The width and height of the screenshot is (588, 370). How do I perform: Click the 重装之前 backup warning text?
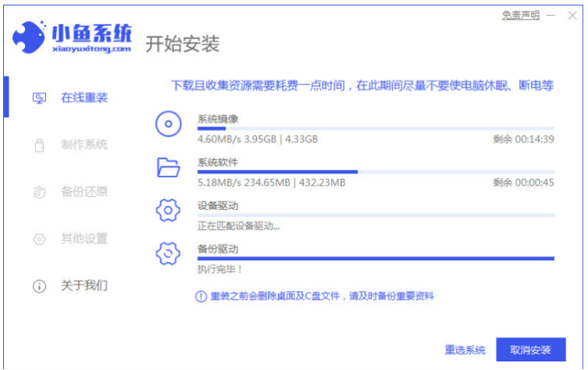[x=322, y=297]
